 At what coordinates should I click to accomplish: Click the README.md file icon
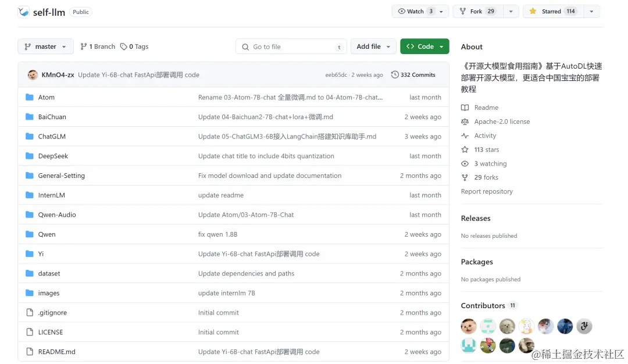pos(29,352)
